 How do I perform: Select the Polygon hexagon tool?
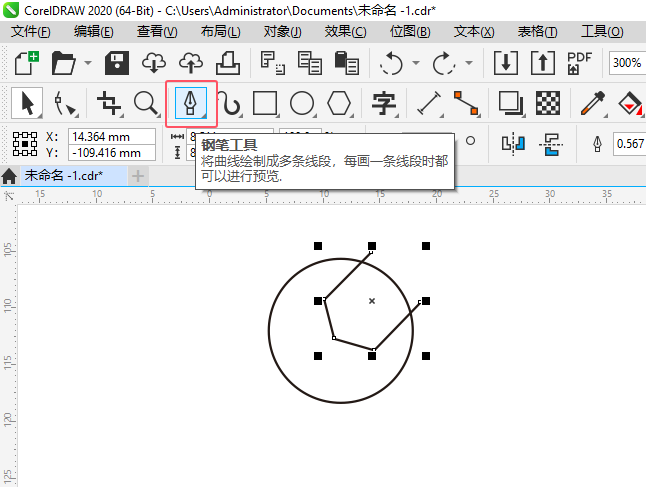[x=339, y=103]
